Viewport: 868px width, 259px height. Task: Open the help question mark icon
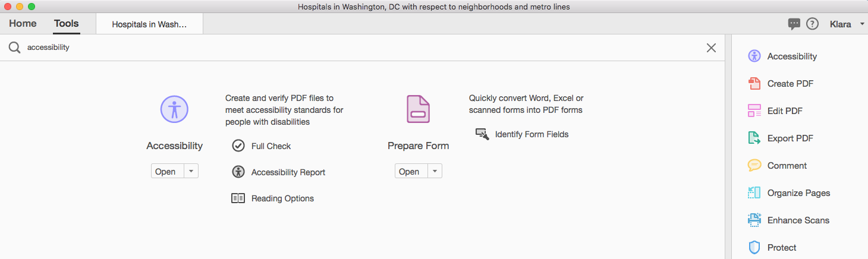click(812, 24)
